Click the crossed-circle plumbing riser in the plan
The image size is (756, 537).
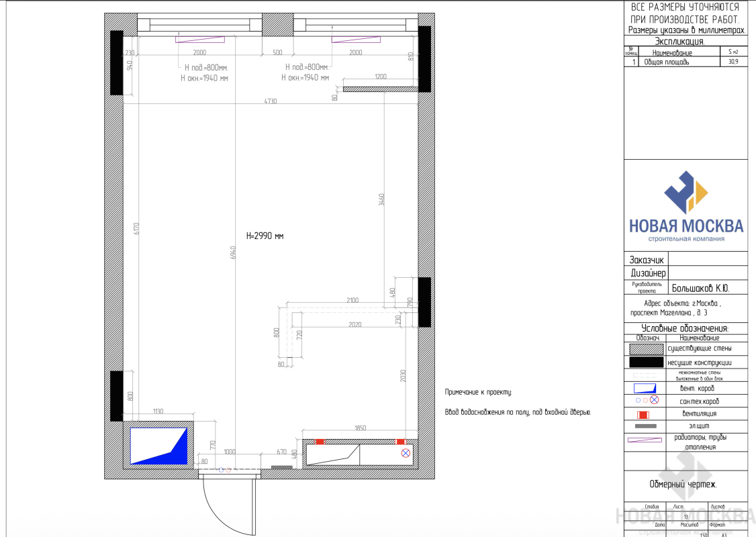[406, 454]
